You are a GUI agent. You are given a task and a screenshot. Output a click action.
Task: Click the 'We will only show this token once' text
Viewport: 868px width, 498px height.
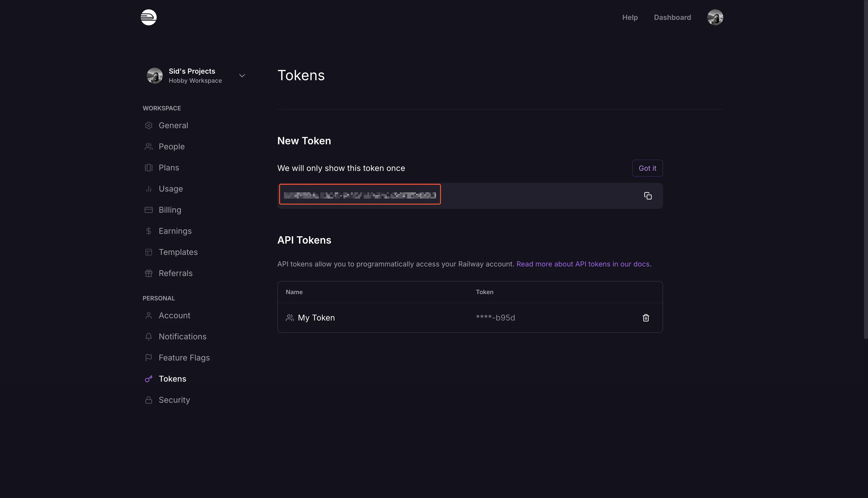[x=341, y=168]
